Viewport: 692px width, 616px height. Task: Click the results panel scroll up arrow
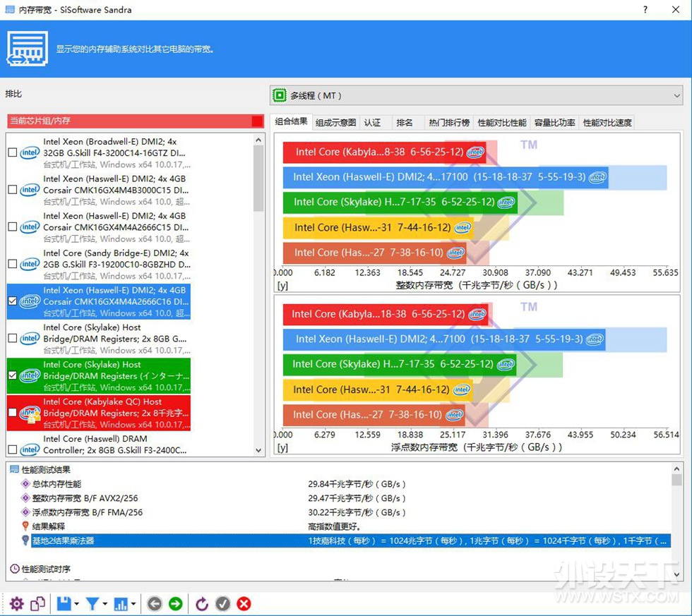pyautogui.click(x=676, y=469)
